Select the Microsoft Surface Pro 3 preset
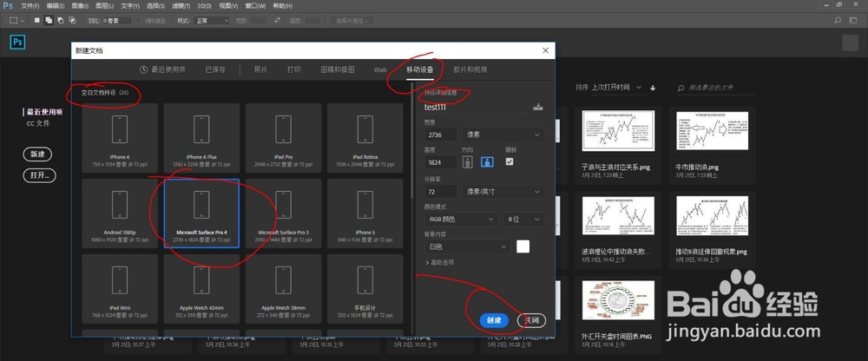 click(x=284, y=213)
